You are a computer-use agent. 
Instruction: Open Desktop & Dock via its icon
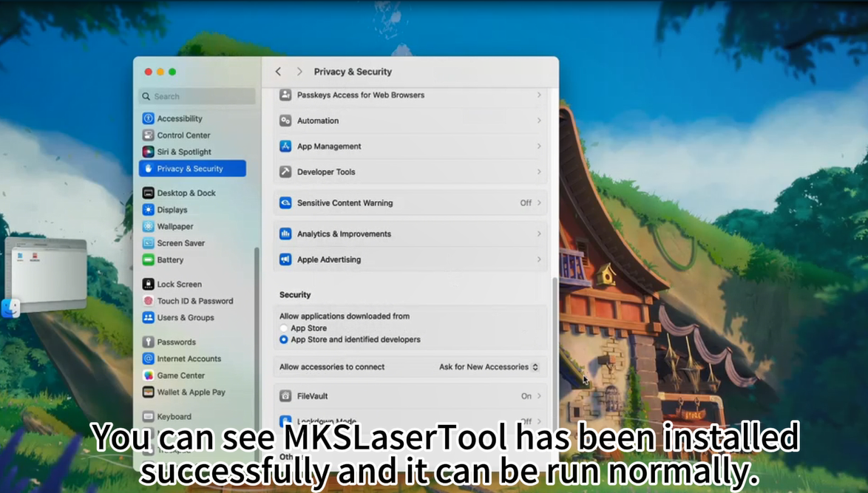(x=148, y=193)
